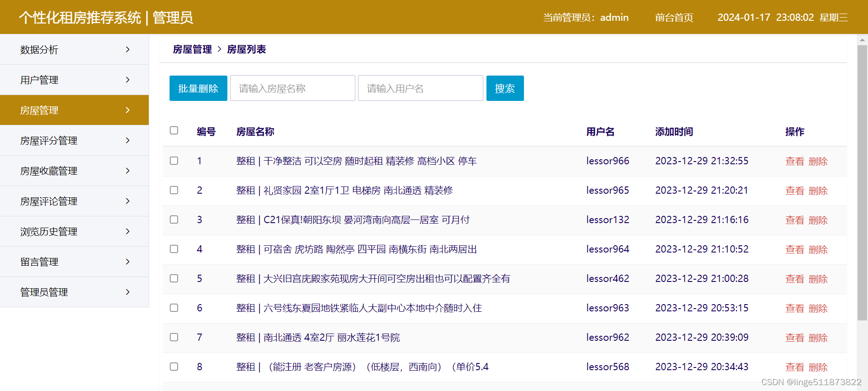This screenshot has width=868, height=391.
Task: View the row 6 lessor963 listing
Action: 795,308
